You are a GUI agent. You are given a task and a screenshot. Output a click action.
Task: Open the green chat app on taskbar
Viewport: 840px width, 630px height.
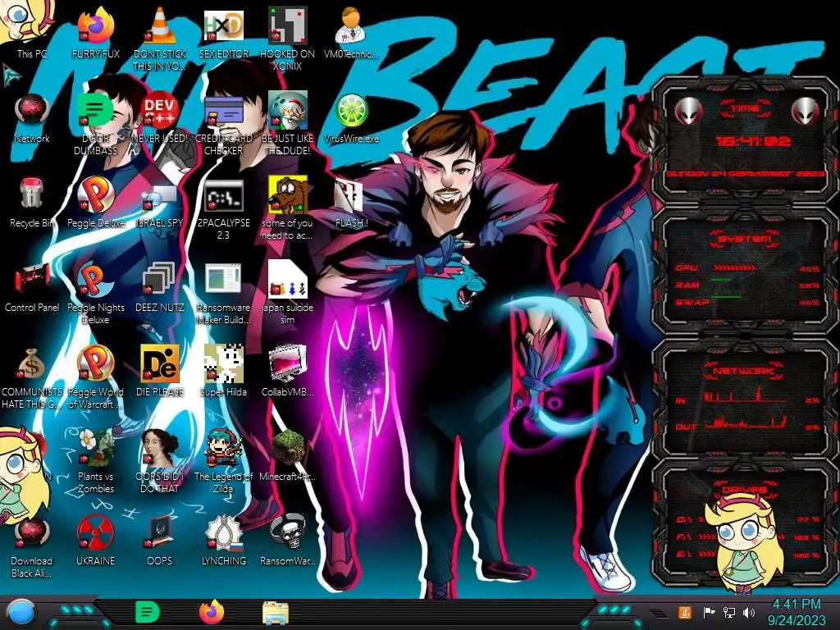coord(148,612)
